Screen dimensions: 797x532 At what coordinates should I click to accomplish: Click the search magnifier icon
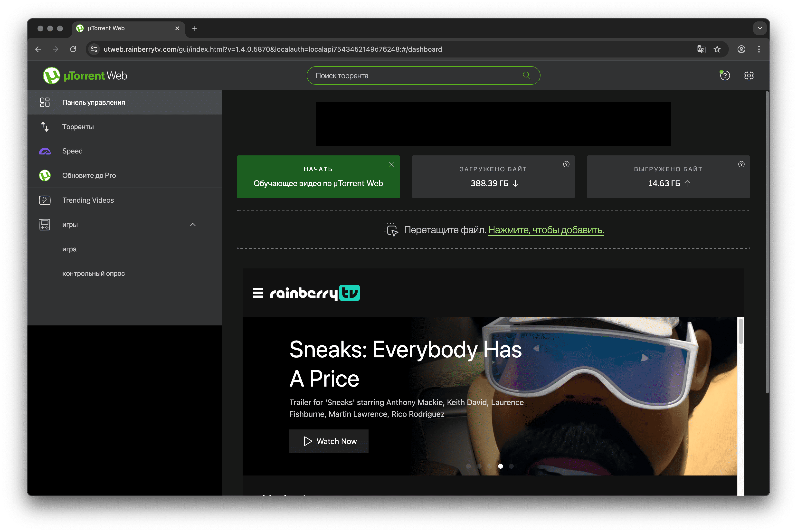pos(526,75)
